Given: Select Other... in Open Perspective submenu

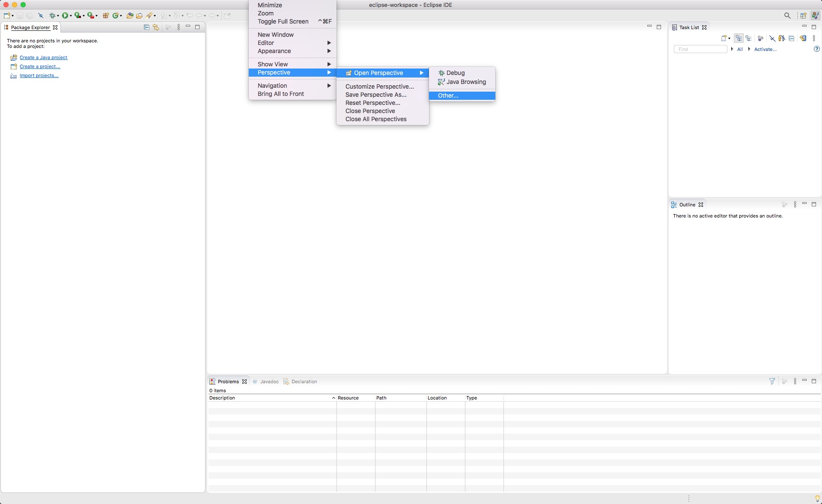Looking at the screenshot, I should point(462,95).
